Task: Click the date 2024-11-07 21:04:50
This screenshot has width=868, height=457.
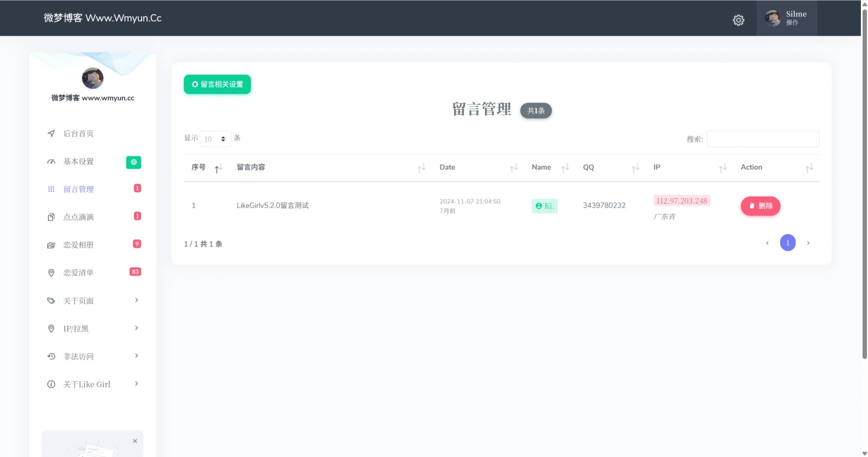Action: tap(470, 201)
